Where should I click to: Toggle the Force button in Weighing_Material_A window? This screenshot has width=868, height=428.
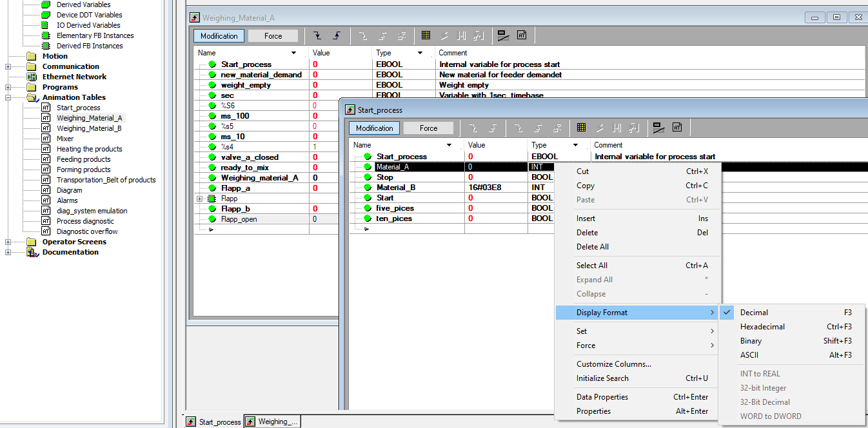coord(273,36)
